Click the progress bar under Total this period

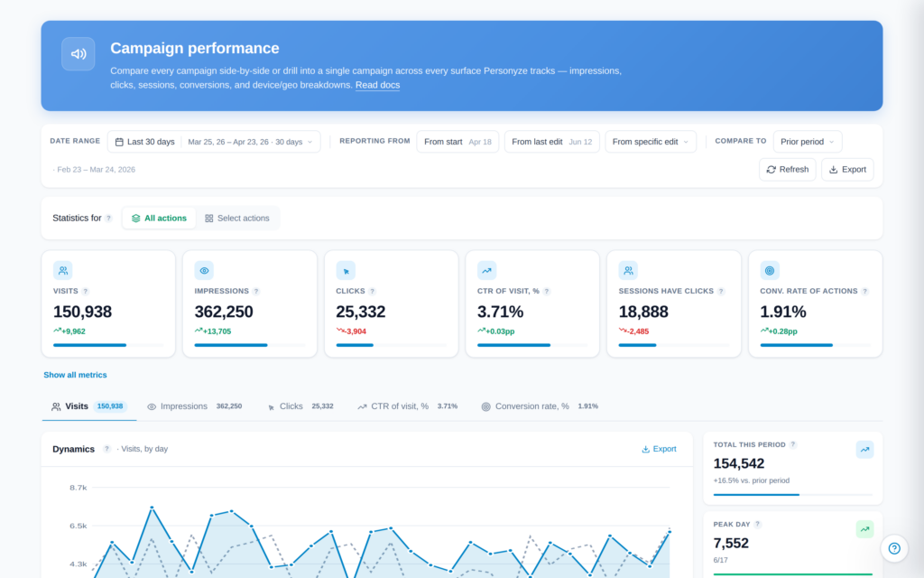pyautogui.click(x=793, y=495)
